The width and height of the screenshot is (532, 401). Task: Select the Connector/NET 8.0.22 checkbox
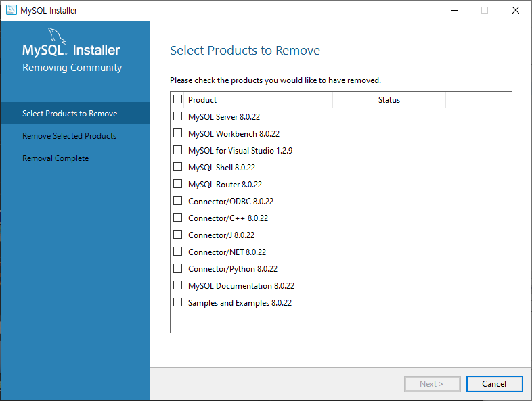[x=177, y=252]
